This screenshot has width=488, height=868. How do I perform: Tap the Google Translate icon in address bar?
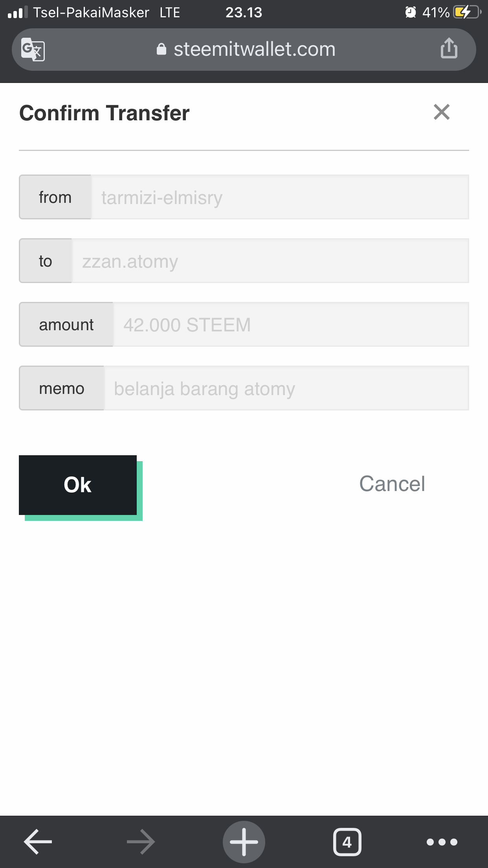(x=33, y=50)
